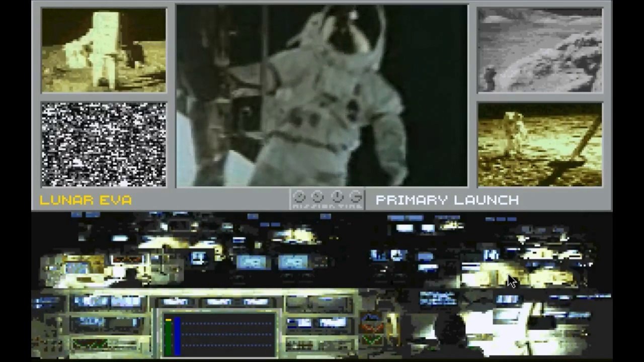Select the static noise camera feed
Viewport: 644px width, 362px height.
point(104,144)
